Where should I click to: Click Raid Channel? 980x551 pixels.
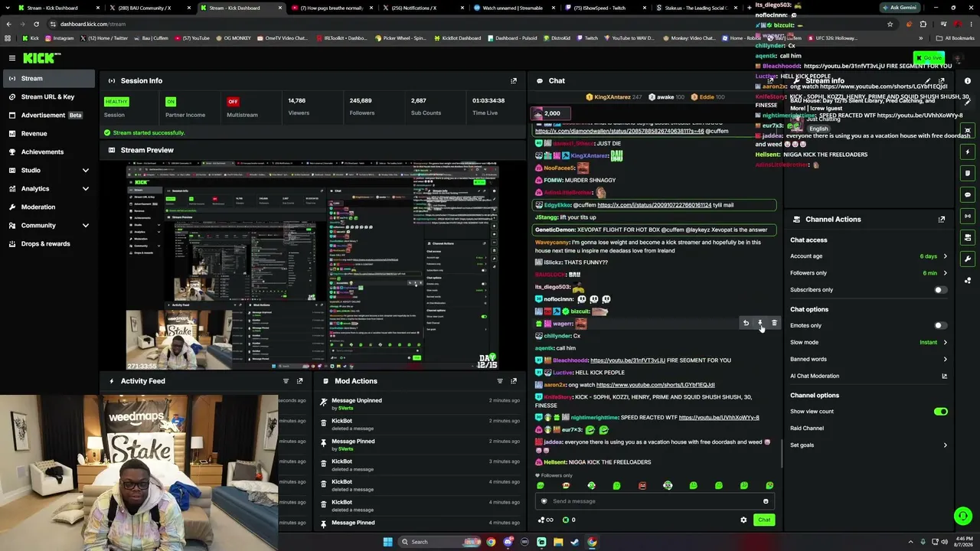coord(807,429)
